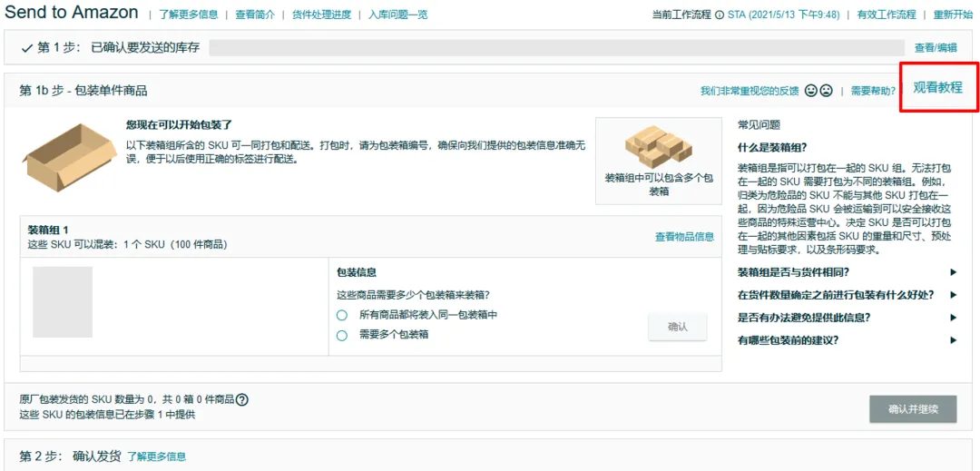Click the step 1 checkmark icon

[x=27, y=48]
